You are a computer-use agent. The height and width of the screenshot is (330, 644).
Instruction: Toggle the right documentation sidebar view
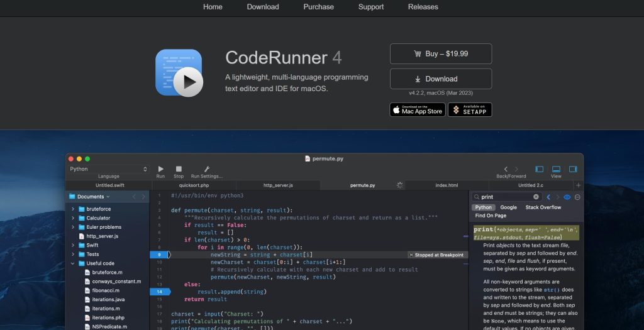click(573, 169)
